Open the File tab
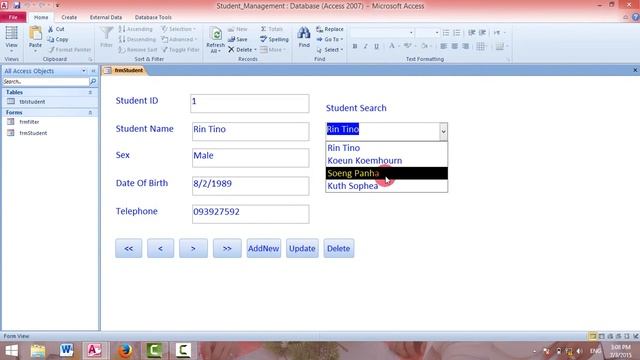Viewport: 640px width, 360px height. 13,17
